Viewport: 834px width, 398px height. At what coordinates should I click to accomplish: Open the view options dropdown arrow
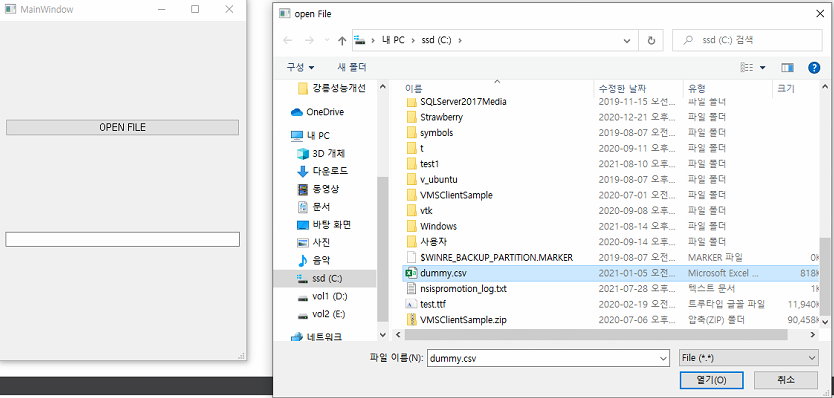(x=763, y=68)
